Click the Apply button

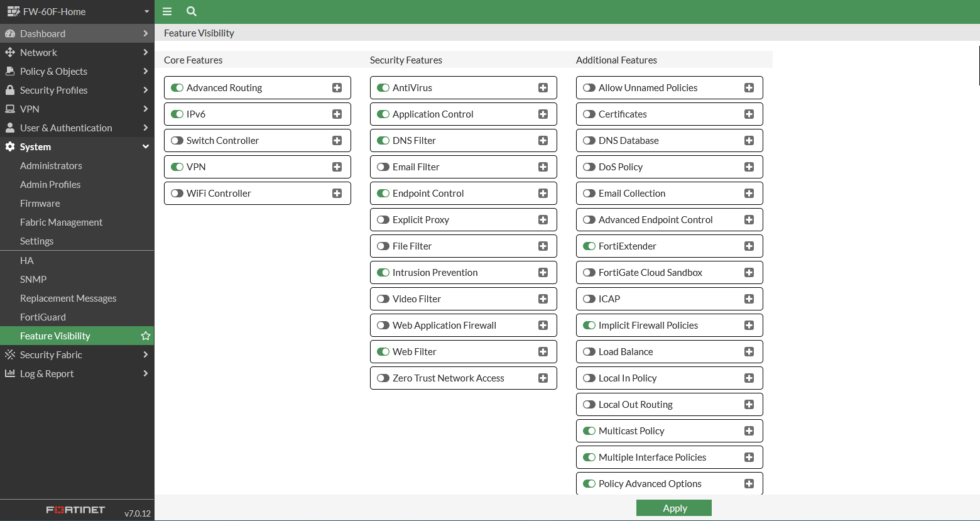click(x=673, y=508)
